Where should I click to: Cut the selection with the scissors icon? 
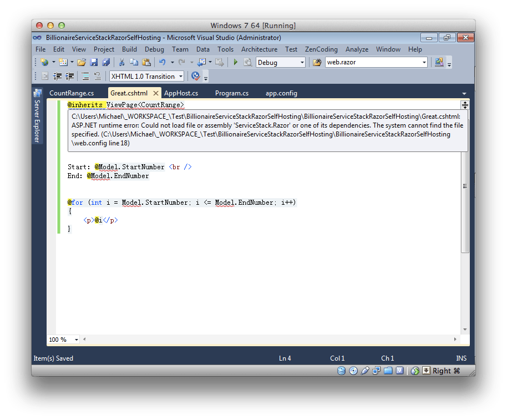(x=121, y=62)
